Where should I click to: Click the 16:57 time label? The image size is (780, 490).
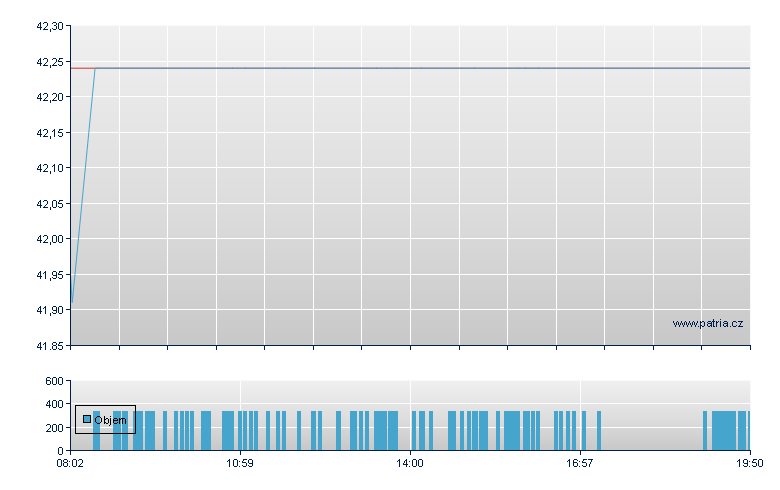(x=580, y=463)
